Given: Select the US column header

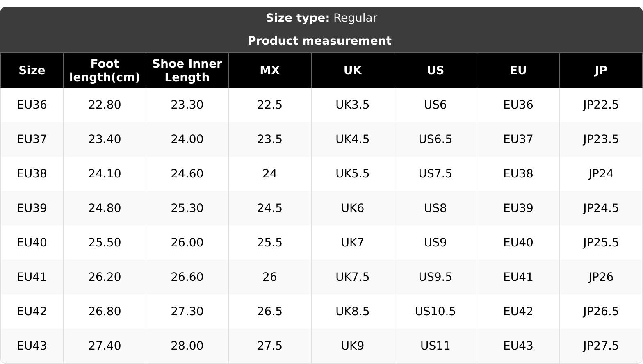Looking at the screenshot, I should click(x=436, y=71).
